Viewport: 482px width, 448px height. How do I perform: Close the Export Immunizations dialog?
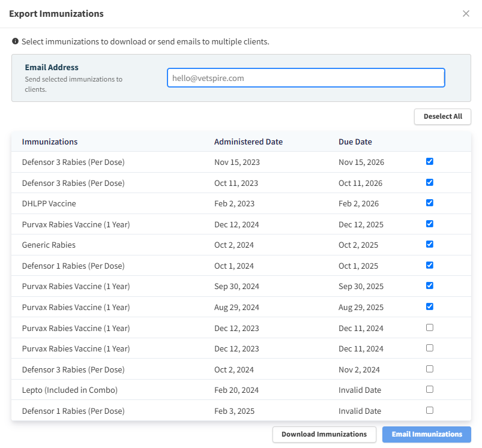466,13
